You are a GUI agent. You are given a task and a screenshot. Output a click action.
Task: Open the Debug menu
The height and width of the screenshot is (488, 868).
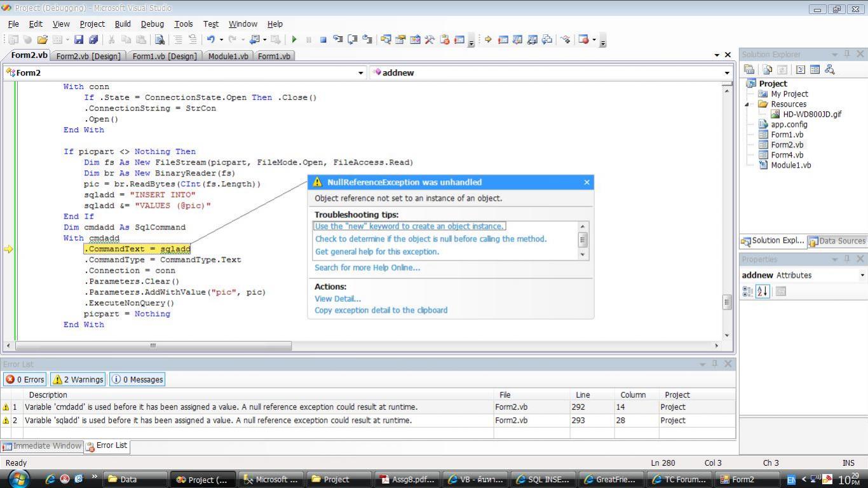pyautogui.click(x=152, y=24)
